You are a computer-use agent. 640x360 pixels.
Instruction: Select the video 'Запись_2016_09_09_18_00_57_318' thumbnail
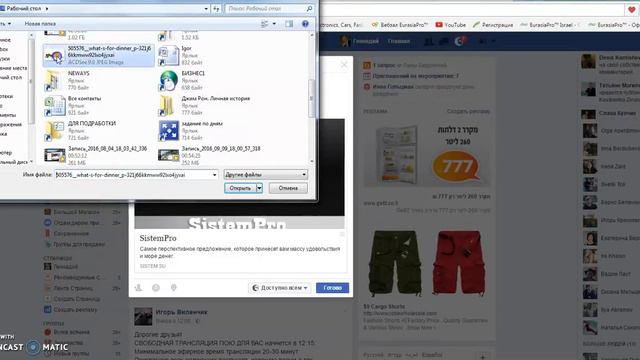click(x=168, y=155)
